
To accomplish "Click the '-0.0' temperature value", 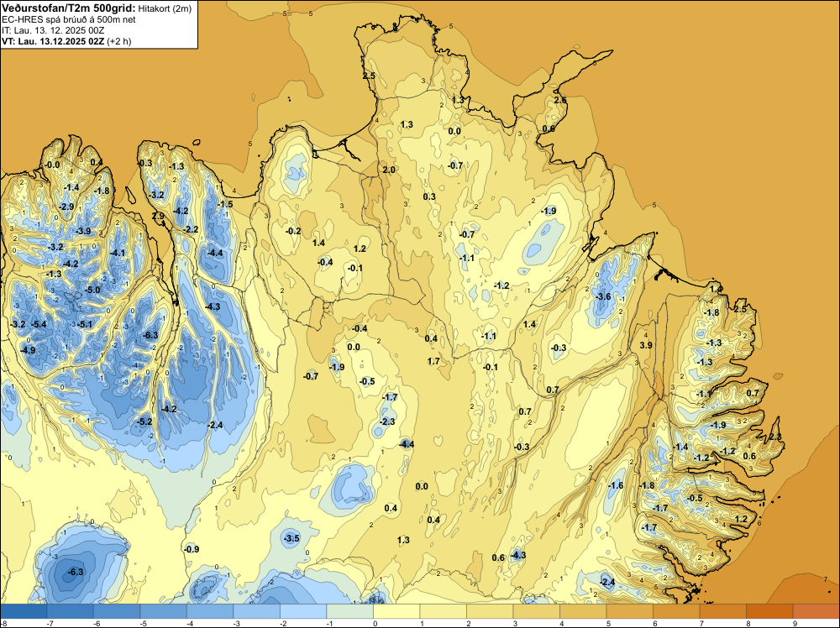I will [x=52, y=165].
